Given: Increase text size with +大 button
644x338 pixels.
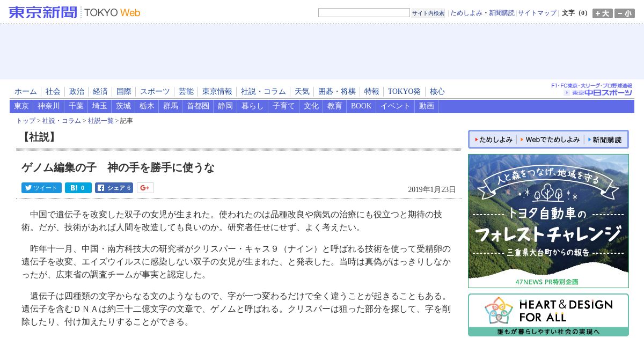Looking at the screenshot, I should coord(602,13).
